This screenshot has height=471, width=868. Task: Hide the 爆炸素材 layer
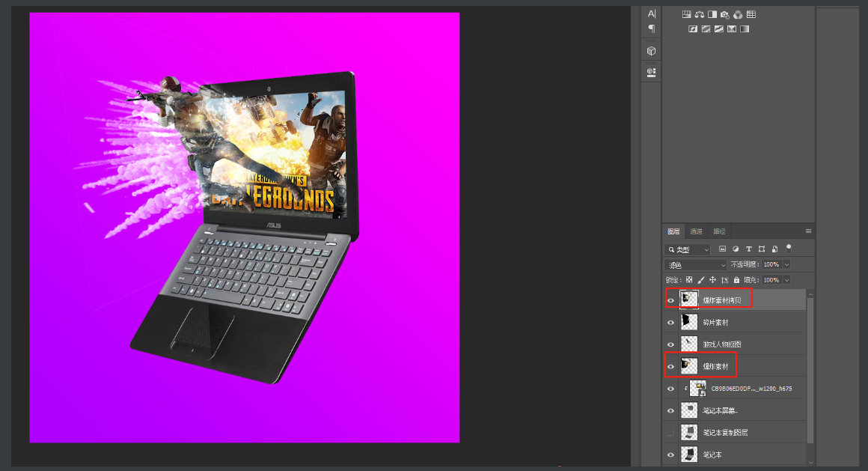coord(671,366)
